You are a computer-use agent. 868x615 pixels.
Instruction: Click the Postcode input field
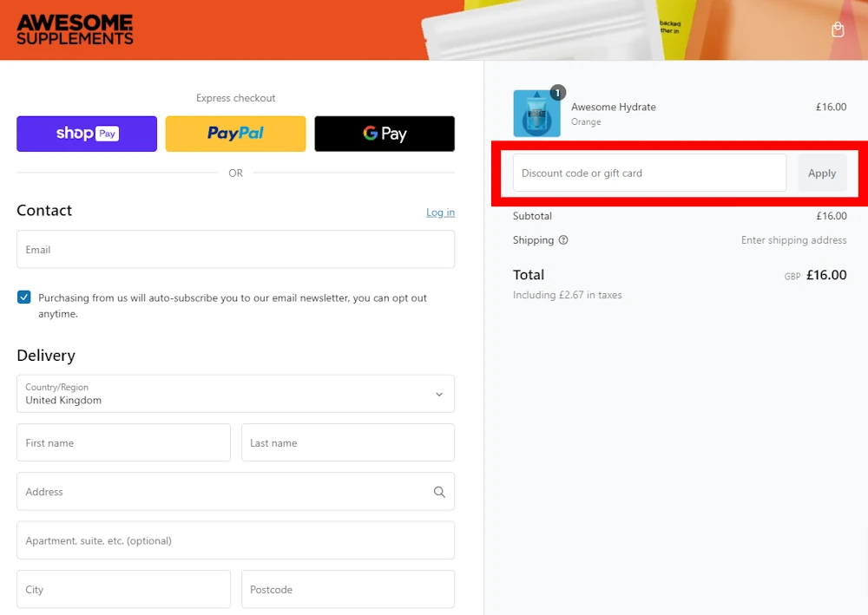pyautogui.click(x=347, y=589)
